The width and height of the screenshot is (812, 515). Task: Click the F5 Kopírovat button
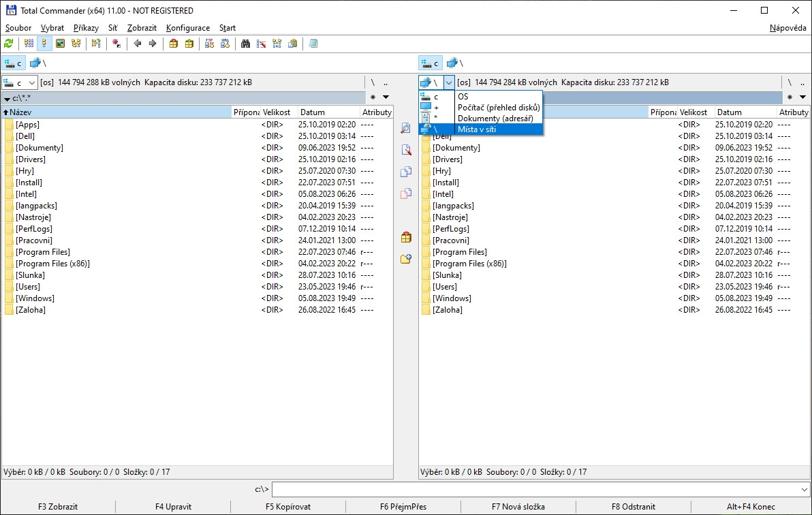click(x=288, y=507)
